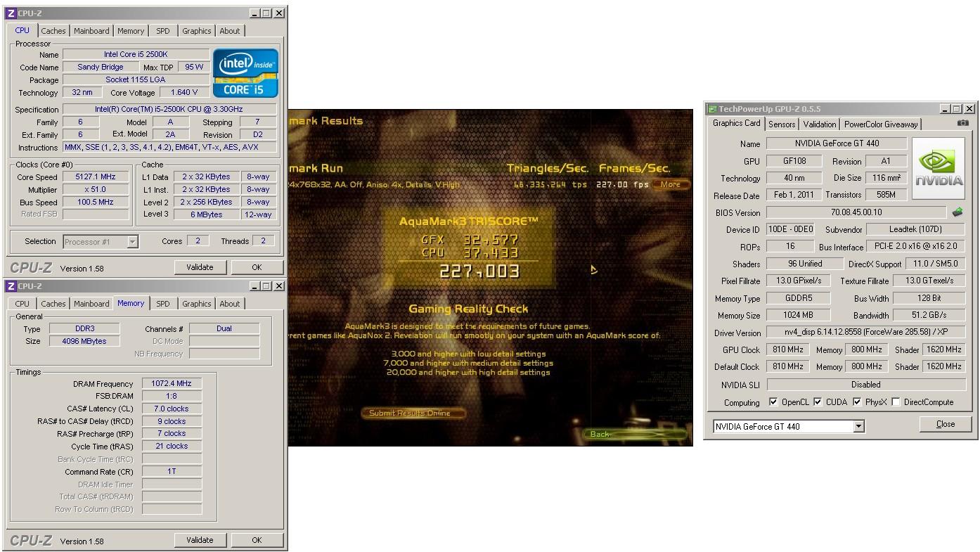Open Caches tab in lower CPU-Z window
The width and height of the screenshot is (980, 552).
point(53,304)
